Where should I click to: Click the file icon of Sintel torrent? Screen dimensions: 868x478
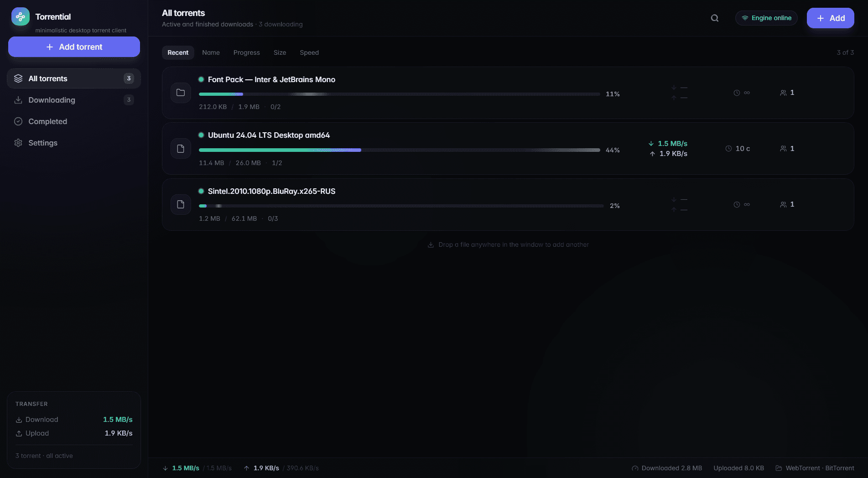181,204
